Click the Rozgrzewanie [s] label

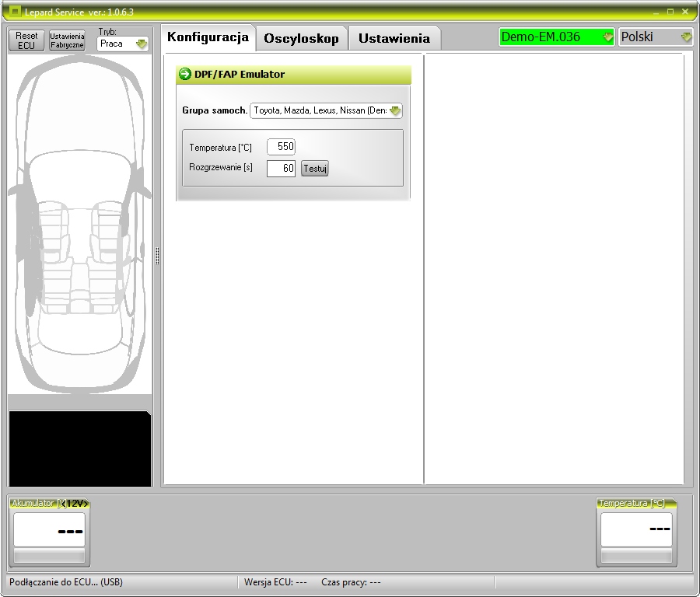pos(221,167)
